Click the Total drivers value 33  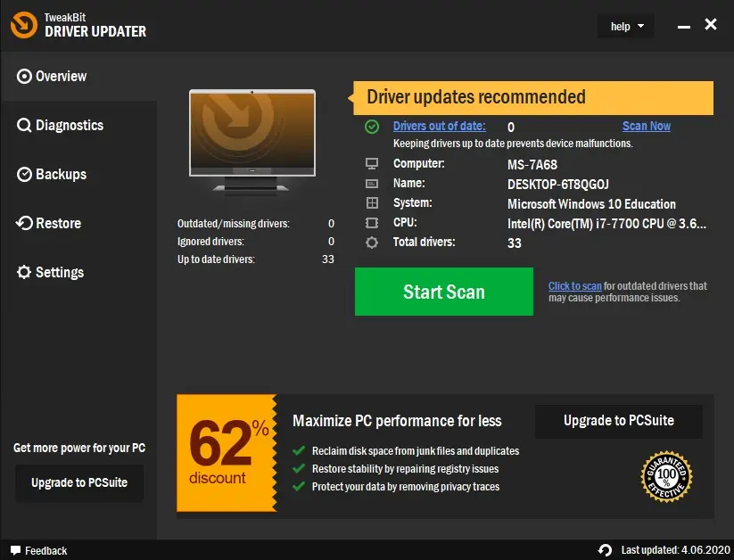[x=514, y=243]
